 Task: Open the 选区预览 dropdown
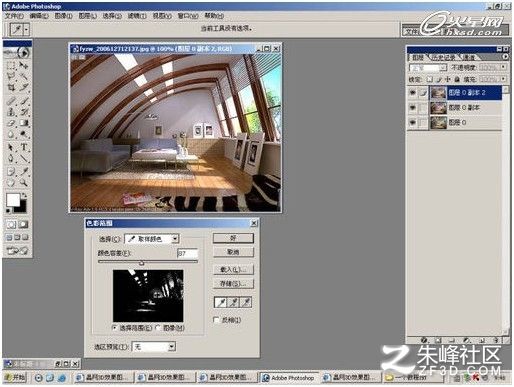coord(154,347)
